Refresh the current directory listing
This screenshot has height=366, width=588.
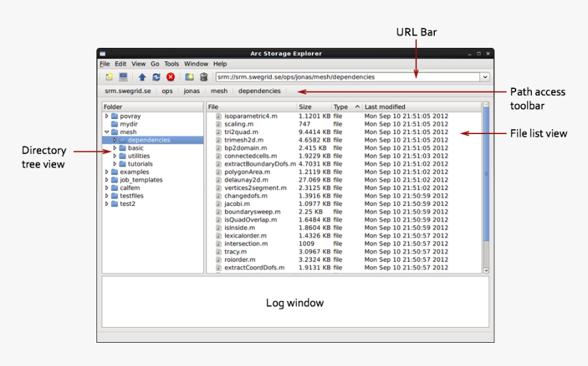tap(157, 77)
